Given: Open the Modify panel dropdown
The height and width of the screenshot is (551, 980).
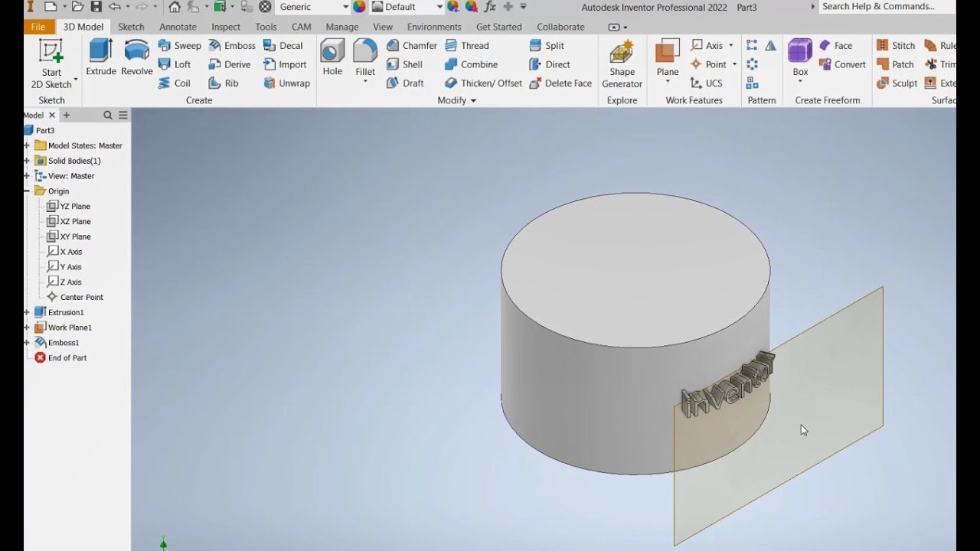Looking at the screenshot, I should coord(457,100).
